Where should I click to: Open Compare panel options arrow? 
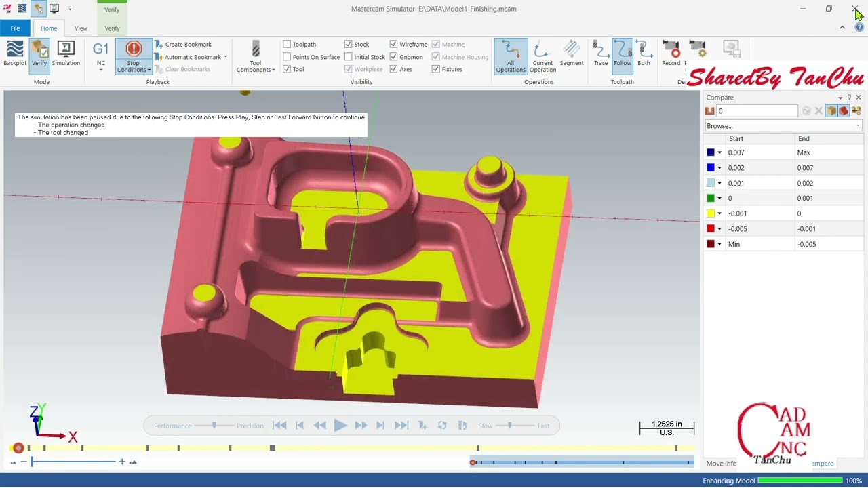click(840, 98)
